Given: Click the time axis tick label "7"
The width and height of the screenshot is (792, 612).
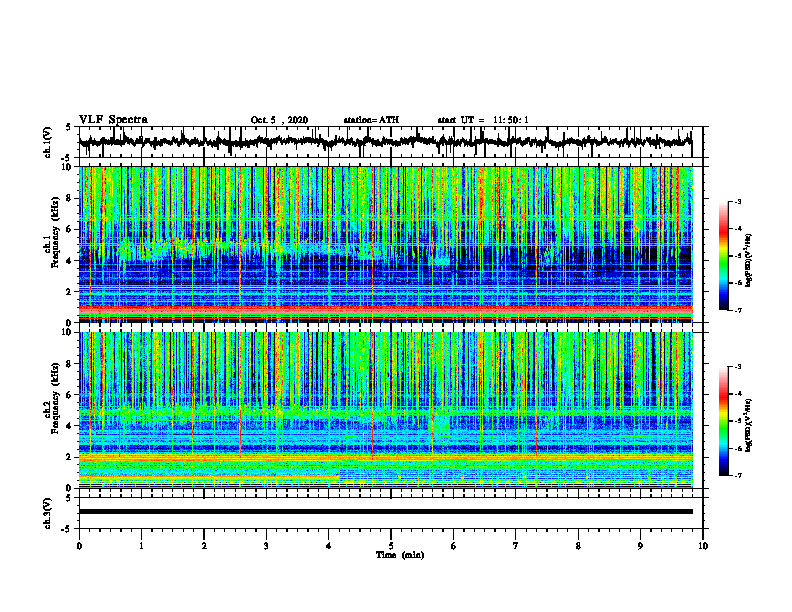Looking at the screenshot, I should [x=516, y=546].
